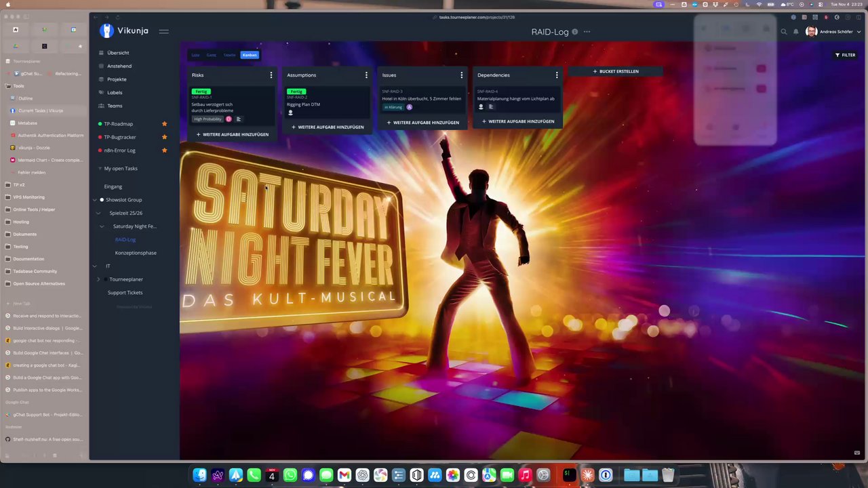This screenshot has height=488, width=868.
Task: Open the Dependencies bucket options menu
Action: click(x=557, y=75)
